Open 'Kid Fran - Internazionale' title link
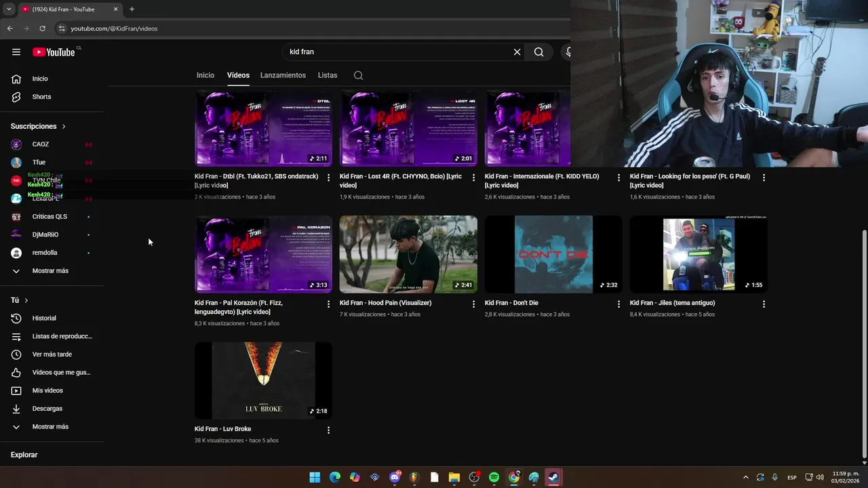Screen dimensions: 868x488 [542, 181]
